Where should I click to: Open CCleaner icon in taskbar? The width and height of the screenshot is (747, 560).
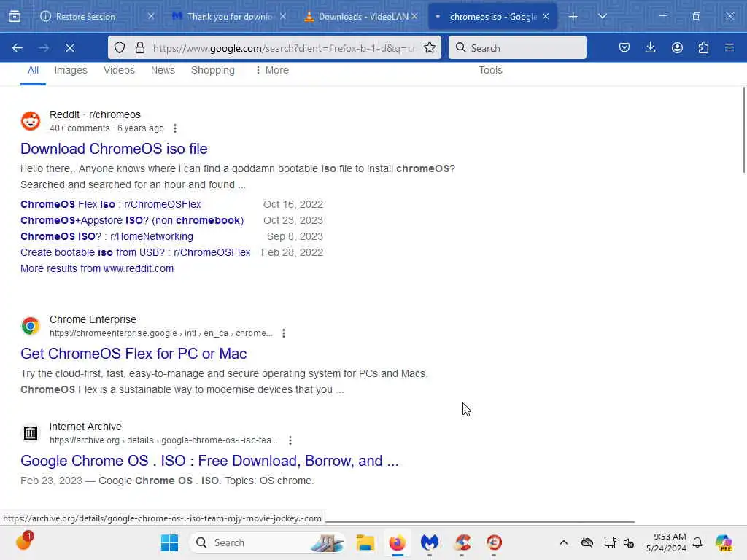click(462, 542)
